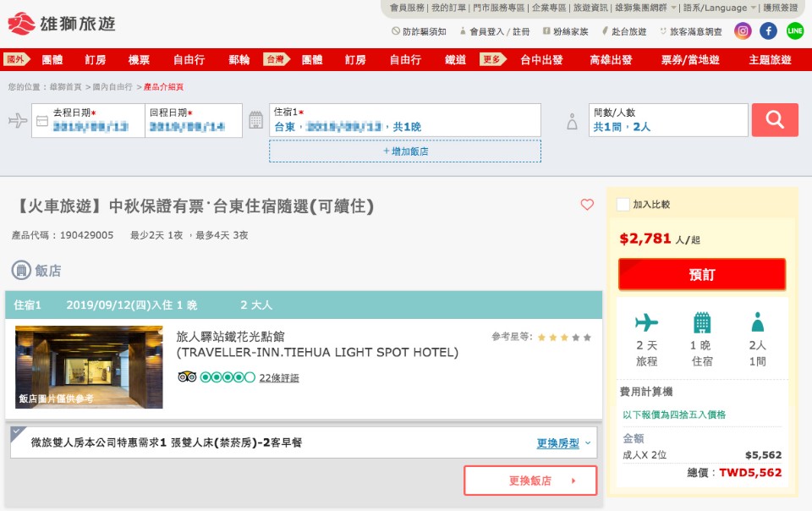
Task: Tick the 加入比較 checkbox
Action: (x=623, y=204)
